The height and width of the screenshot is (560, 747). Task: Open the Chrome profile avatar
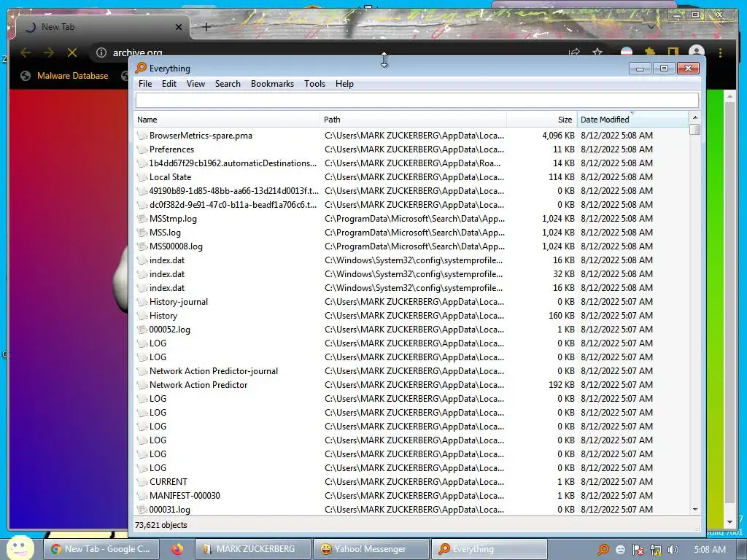pos(697,52)
